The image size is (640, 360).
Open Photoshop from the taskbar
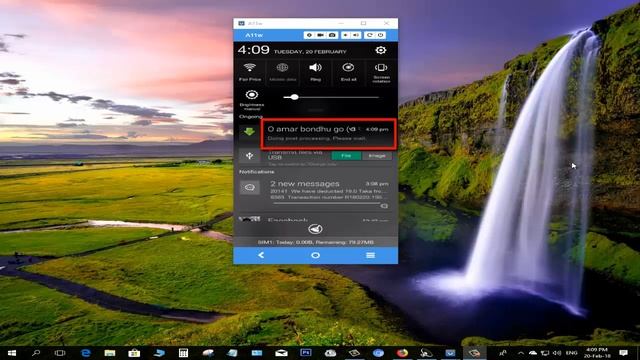pyautogui.click(x=305, y=353)
